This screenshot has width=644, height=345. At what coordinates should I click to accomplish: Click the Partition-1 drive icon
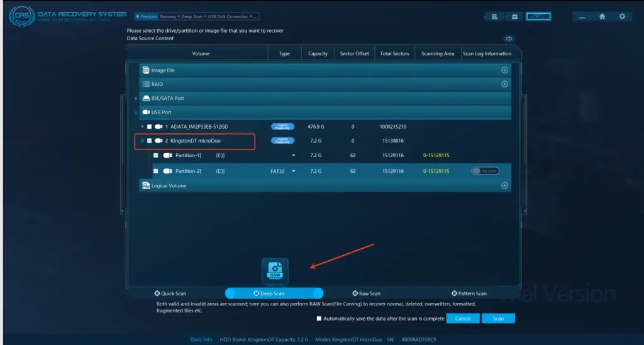point(167,155)
